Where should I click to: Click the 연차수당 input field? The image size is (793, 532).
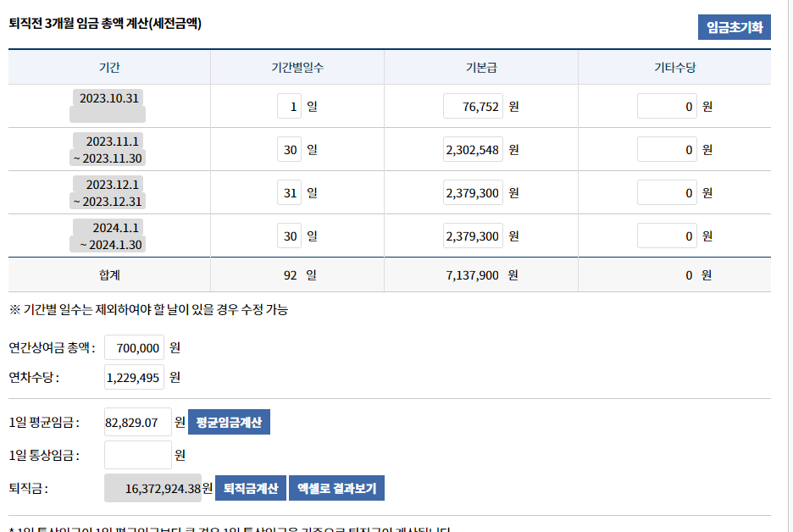coord(134,378)
